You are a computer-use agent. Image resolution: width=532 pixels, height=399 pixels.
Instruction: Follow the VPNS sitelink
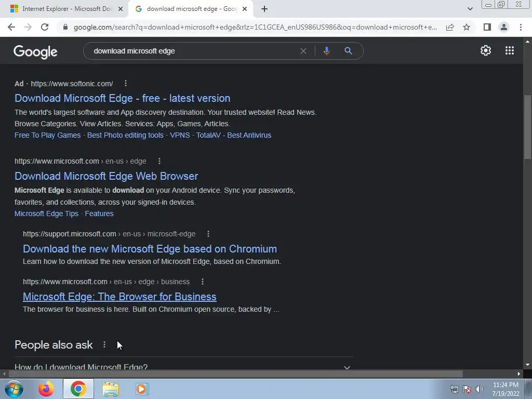tap(180, 135)
